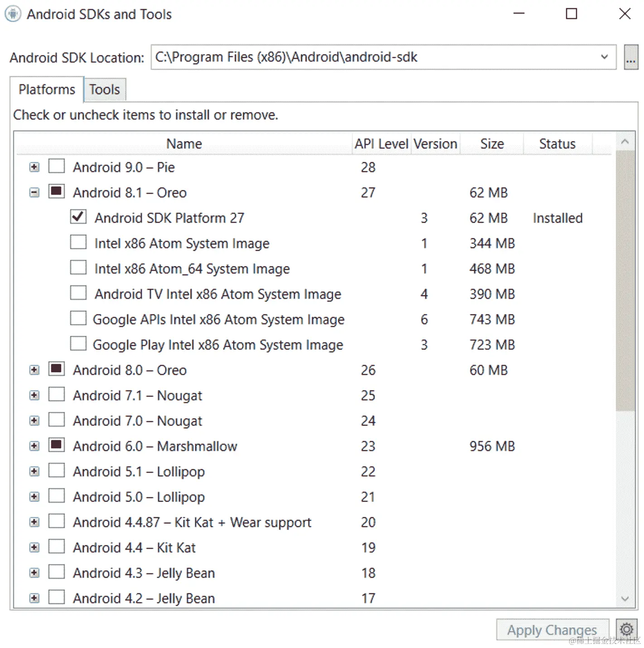This screenshot has height=648, width=644.
Task: Expand the Android 4.3 – Jelly Bean node
Action: click(34, 573)
